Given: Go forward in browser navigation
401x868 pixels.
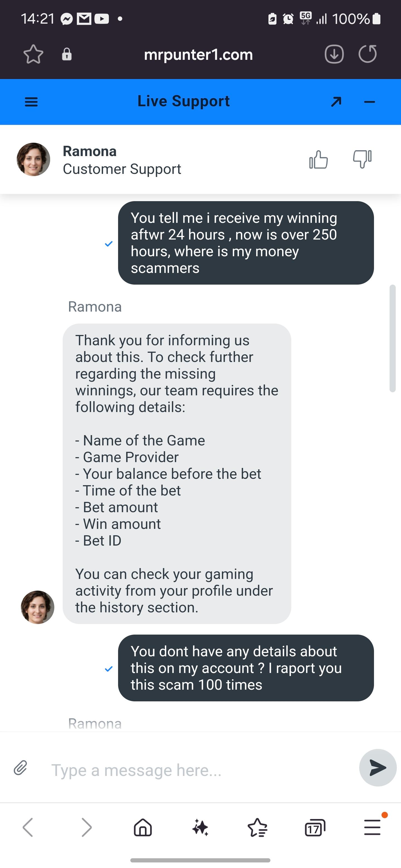Looking at the screenshot, I should coord(86,828).
